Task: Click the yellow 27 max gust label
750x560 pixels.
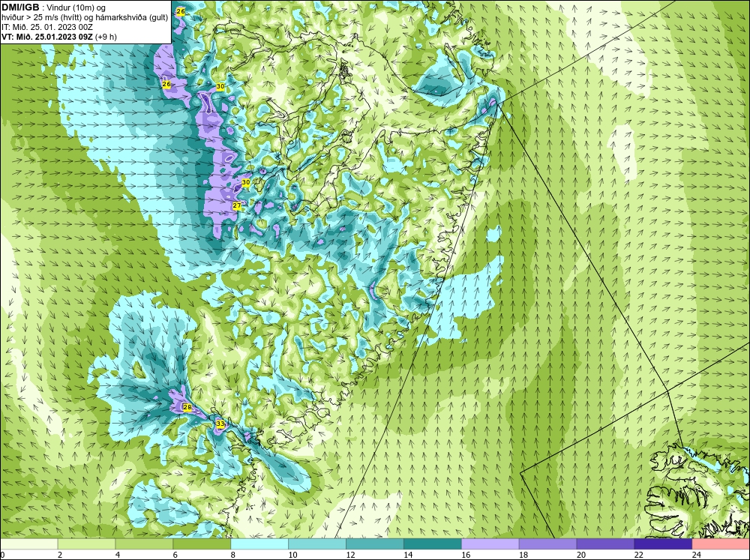Action: click(x=237, y=205)
